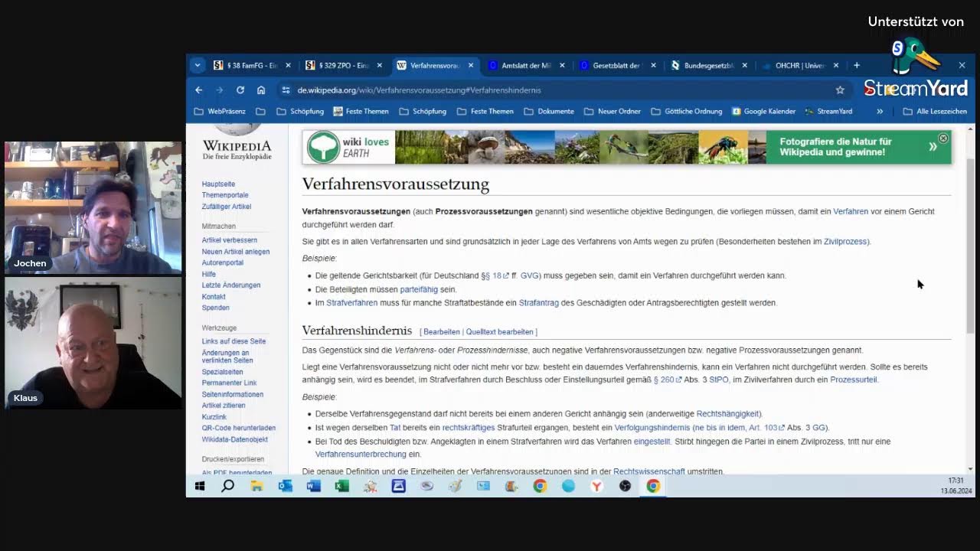Reload the Wikipedia page
980x551 pixels.
click(x=240, y=90)
